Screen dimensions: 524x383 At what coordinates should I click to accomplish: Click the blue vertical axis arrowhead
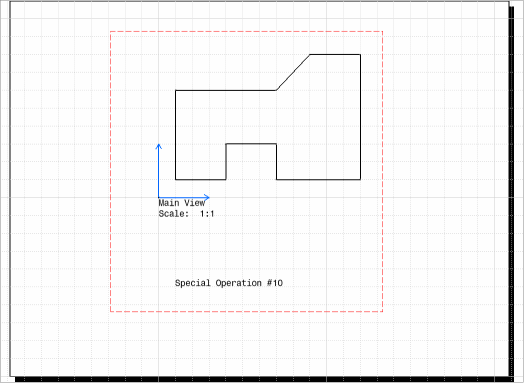[x=159, y=146]
